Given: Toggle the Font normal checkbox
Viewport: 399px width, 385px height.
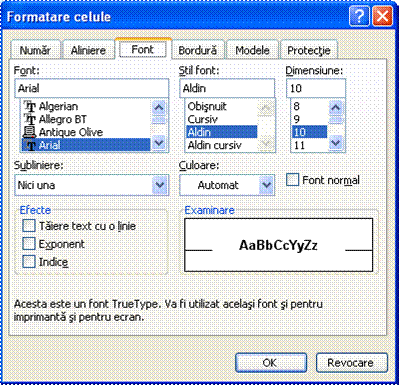Looking at the screenshot, I should [292, 180].
